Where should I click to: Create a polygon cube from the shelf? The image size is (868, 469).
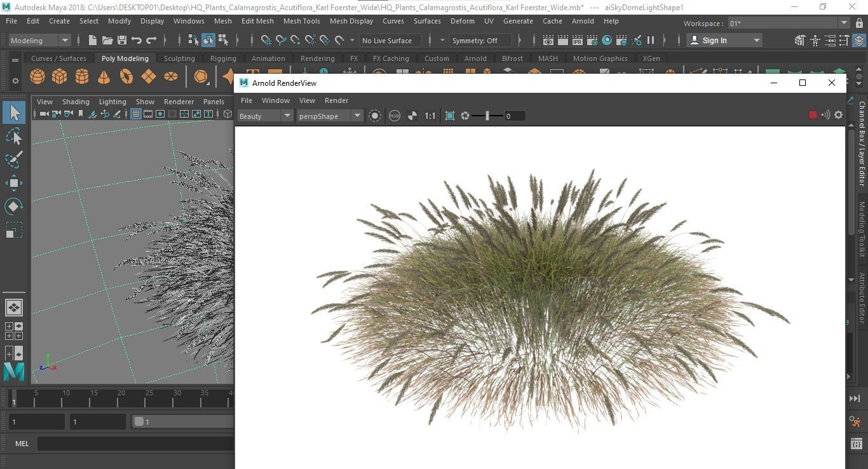60,77
